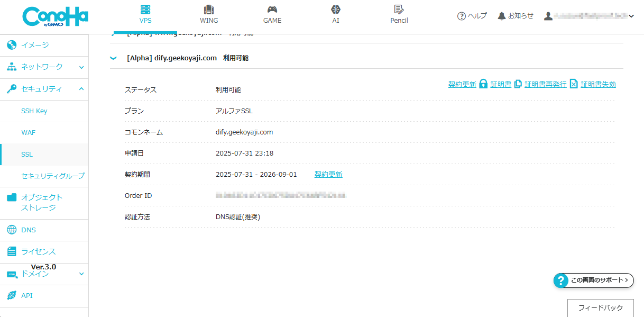Viewport: 644px width, 317px height.
Task: Click the notification bell icon
Action: point(502,16)
